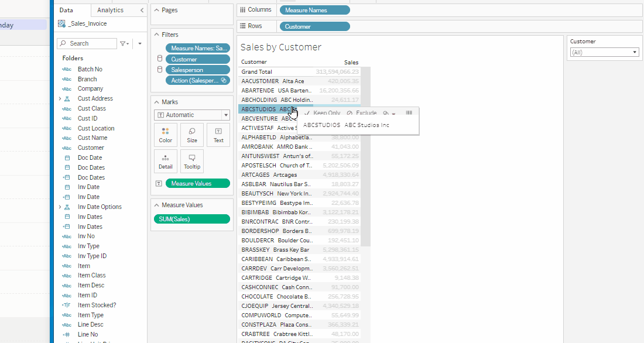Open the Tooltip editor in Marks
644x343 pixels.
click(192, 161)
